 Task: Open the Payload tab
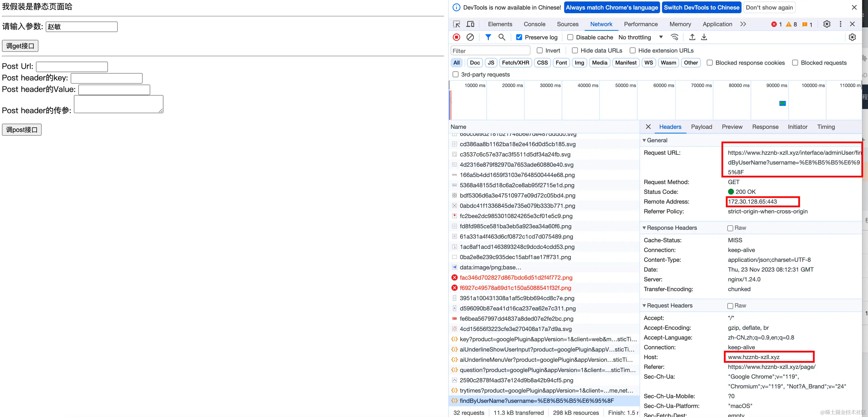701,127
